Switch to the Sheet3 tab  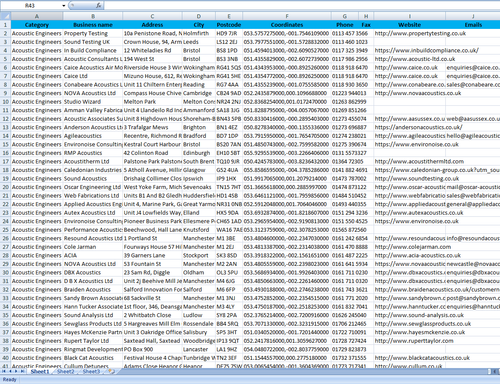coord(91,371)
